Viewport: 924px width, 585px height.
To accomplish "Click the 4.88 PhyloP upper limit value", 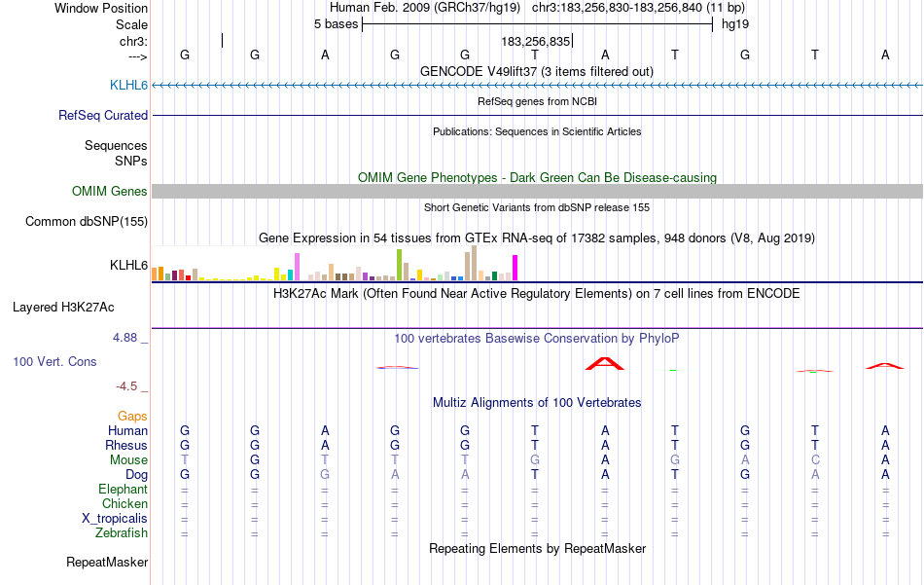I will (x=124, y=338).
